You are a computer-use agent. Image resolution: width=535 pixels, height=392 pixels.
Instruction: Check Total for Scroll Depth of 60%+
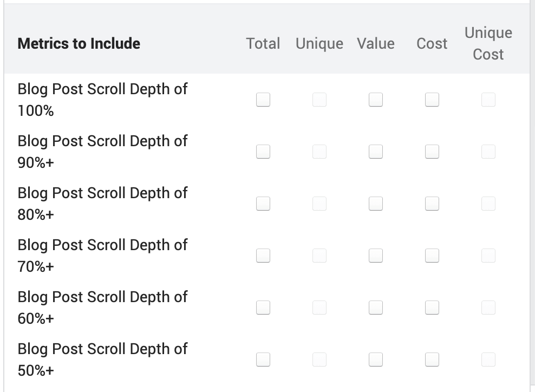point(263,308)
